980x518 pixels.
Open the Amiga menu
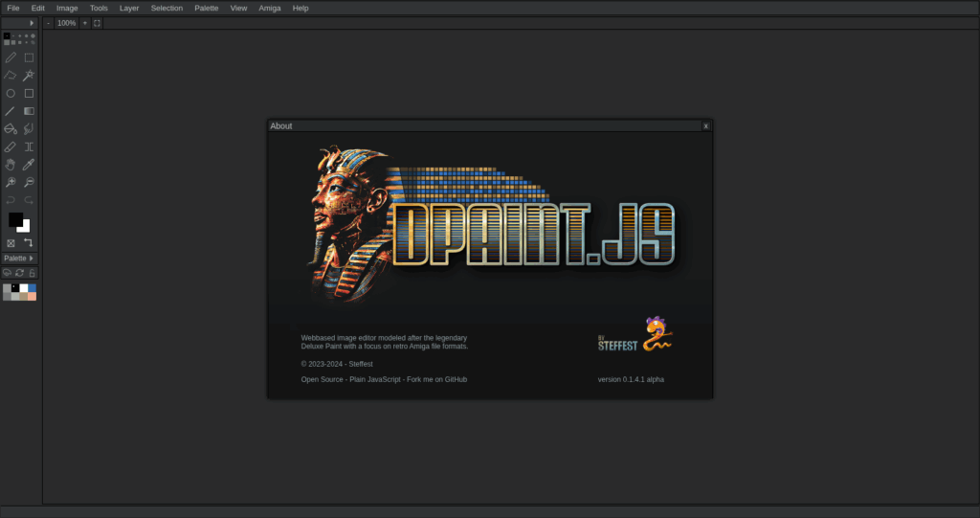270,8
